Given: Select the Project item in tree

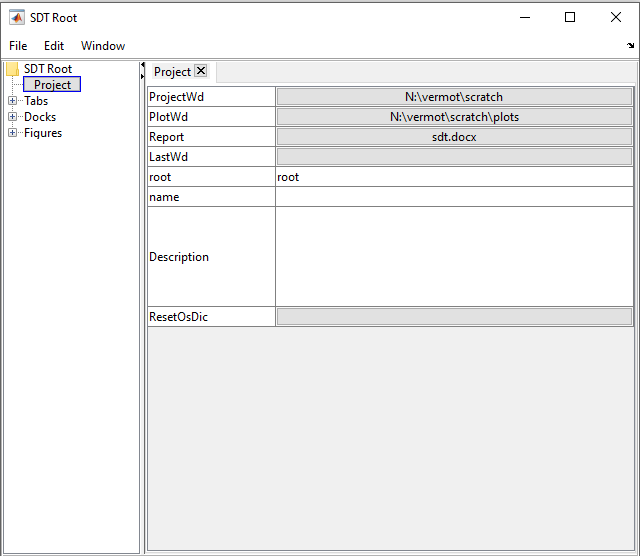Looking at the screenshot, I should coord(52,85).
